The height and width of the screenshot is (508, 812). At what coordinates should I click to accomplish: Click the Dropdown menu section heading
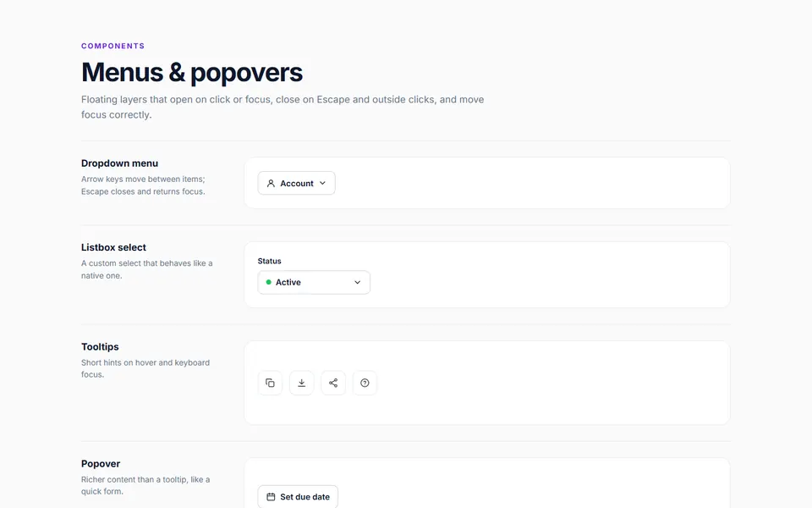tap(119, 163)
